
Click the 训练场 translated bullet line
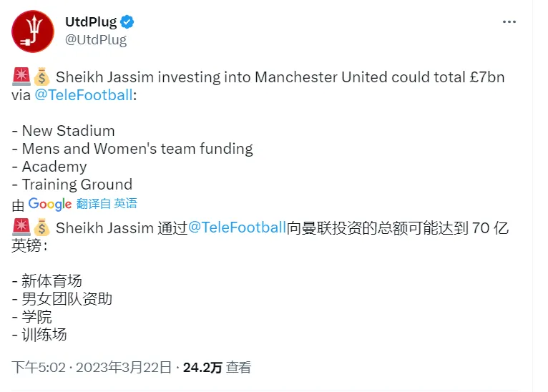tap(39, 335)
